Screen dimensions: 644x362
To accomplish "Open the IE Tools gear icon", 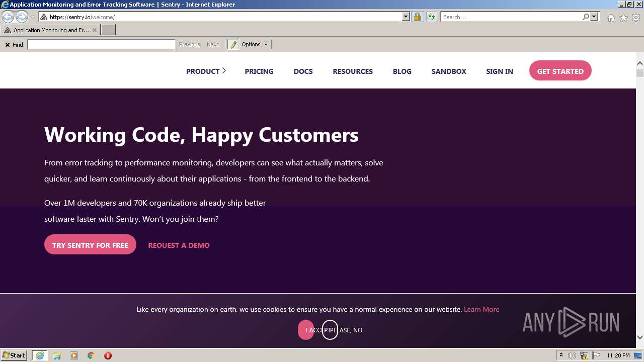I will pyautogui.click(x=636, y=18).
